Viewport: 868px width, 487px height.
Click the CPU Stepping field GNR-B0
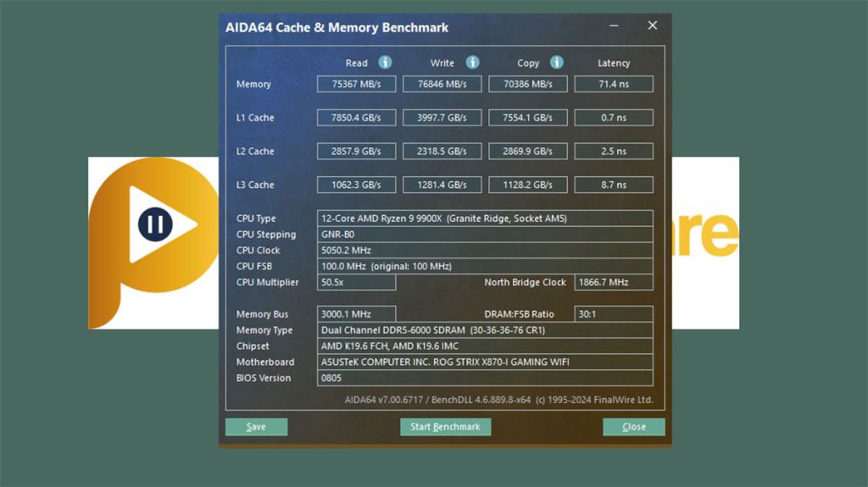[485, 234]
